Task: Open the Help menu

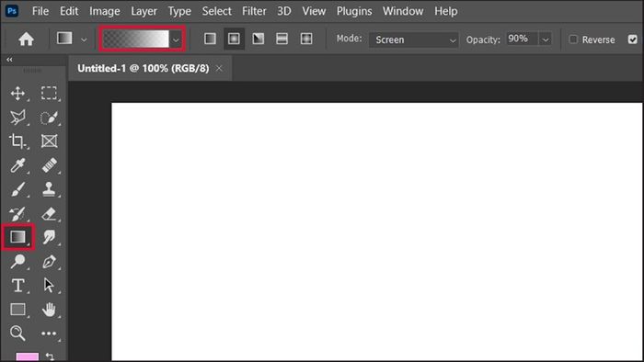Action: click(x=446, y=11)
